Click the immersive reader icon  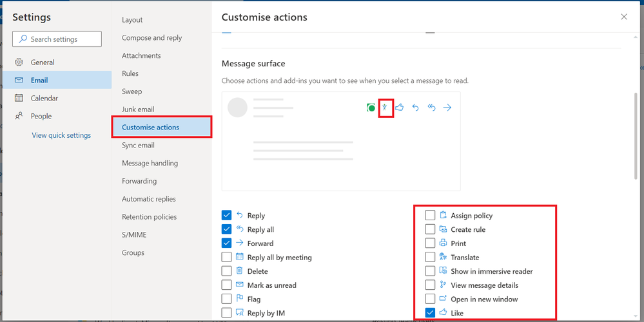click(443, 271)
